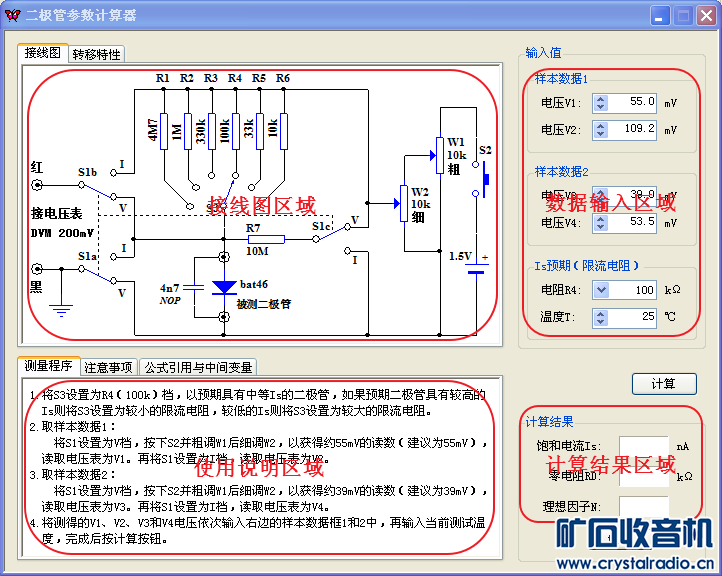This screenshot has height=576, width=722.
Task: Click the S2 push-button symbol in schematic
Action: [482, 180]
